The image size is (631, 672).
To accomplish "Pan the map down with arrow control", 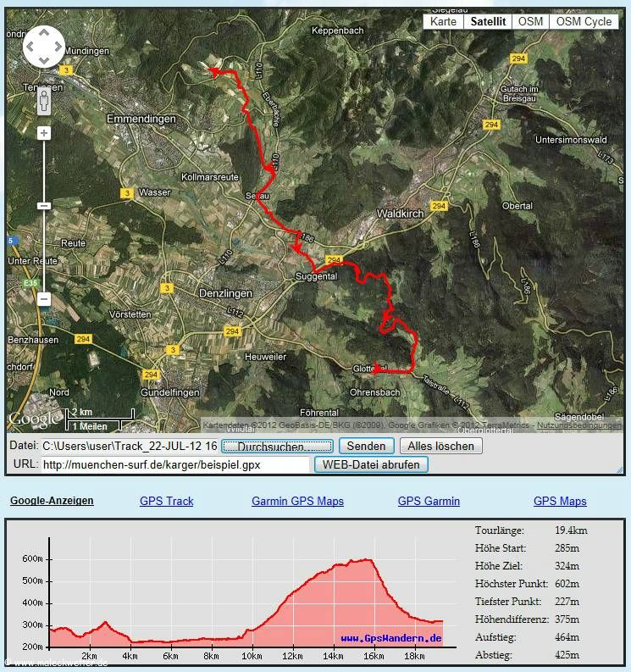I will (43, 61).
